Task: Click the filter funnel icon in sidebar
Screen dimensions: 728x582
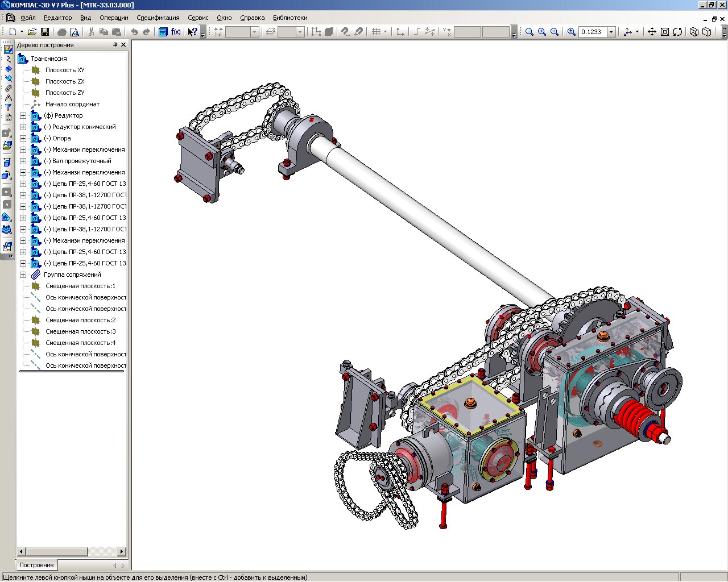Action: point(8,107)
